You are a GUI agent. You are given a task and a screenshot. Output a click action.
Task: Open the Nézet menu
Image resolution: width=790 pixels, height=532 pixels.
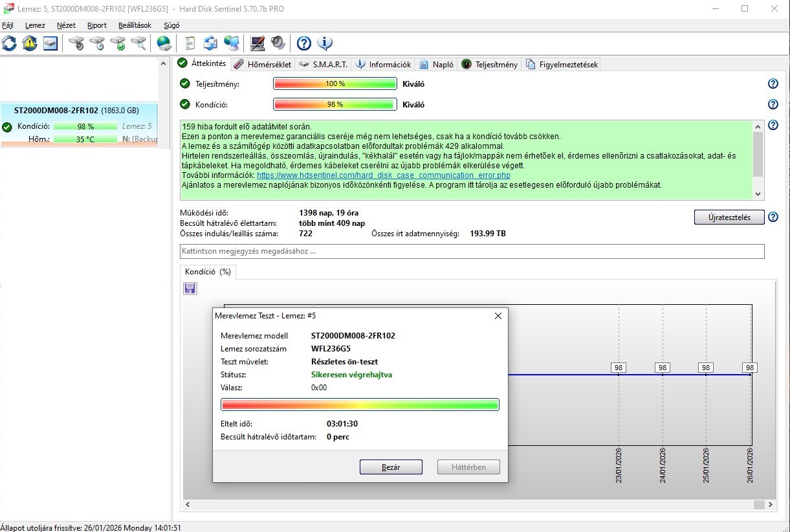pyautogui.click(x=66, y=25)
